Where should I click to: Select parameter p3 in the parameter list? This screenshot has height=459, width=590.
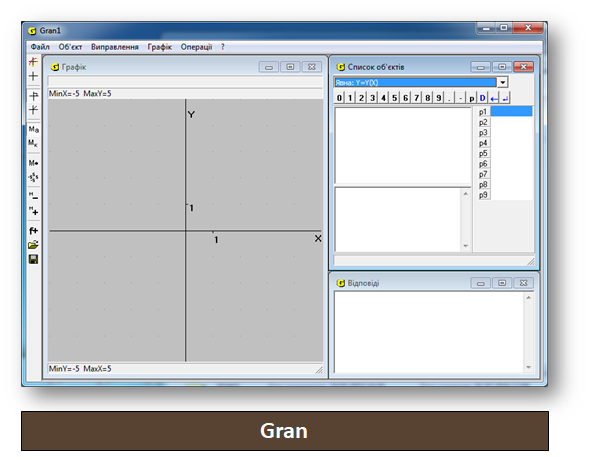point(484,133)
